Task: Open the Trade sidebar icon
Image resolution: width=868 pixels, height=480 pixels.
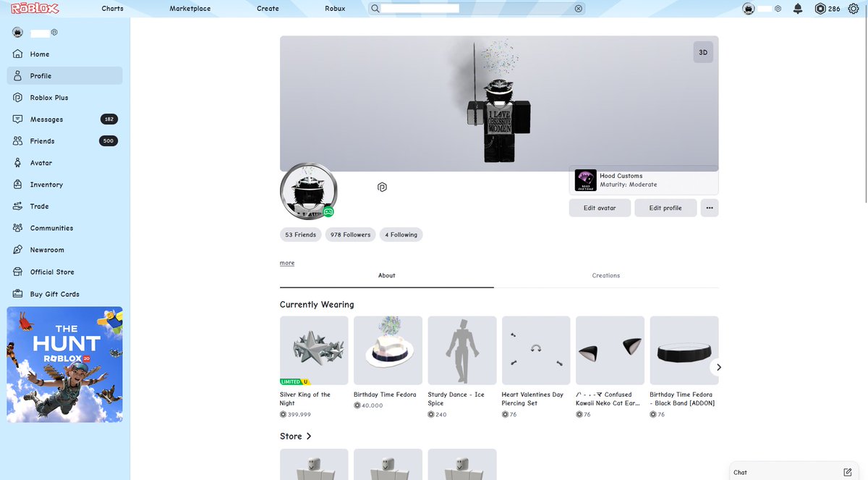Action: point(17,206)
